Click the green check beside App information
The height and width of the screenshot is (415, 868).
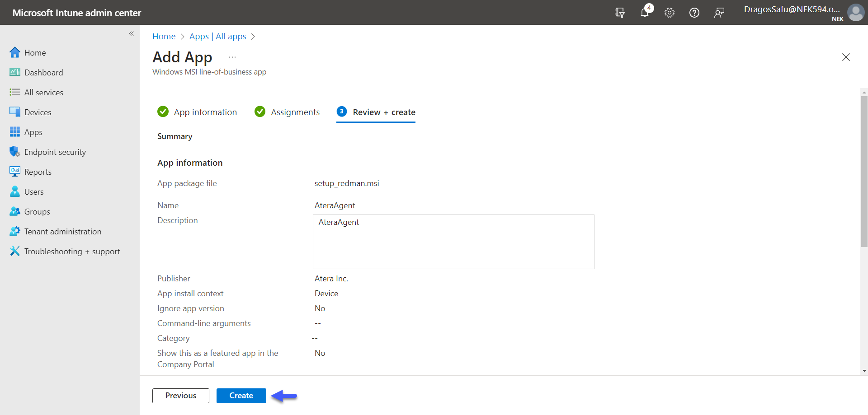163,112
